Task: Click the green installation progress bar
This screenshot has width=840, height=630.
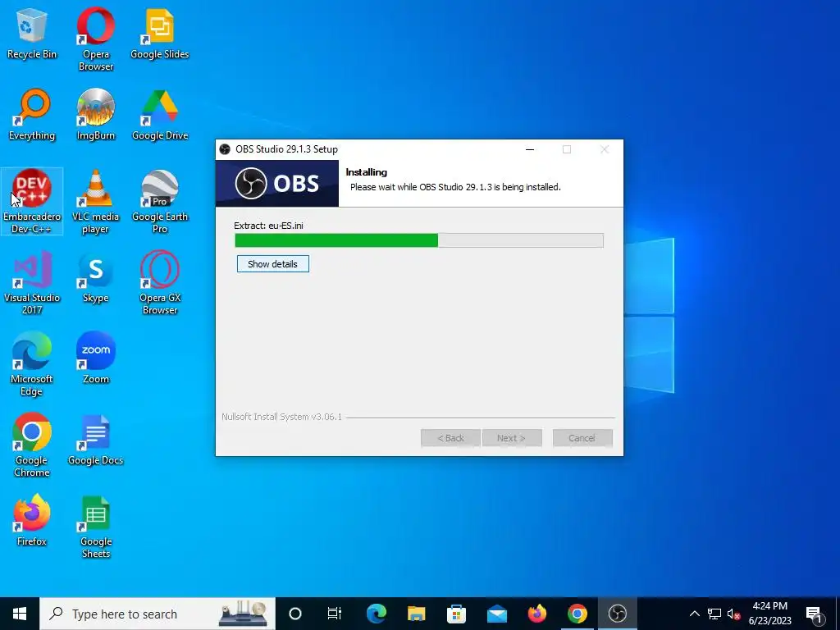Action: [419, 240]
